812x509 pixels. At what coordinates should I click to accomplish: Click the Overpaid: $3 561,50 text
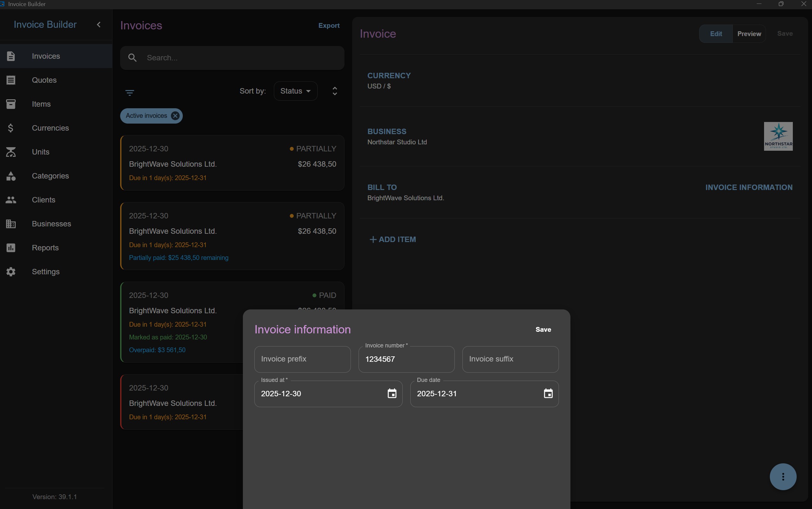[157, 350]
